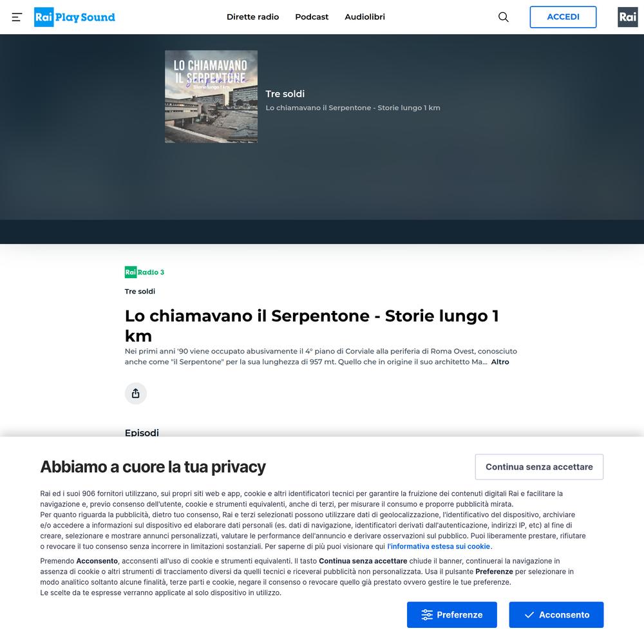Image resolution: width=644 pixels, height=644 pixels.
Task: Open the Podcast section
Action: [312, 17]
